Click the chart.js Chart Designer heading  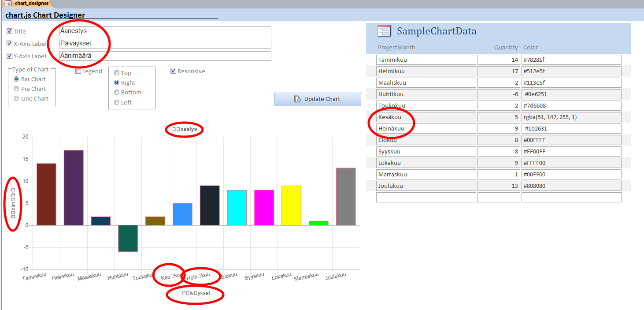click(x=45, y=15)
